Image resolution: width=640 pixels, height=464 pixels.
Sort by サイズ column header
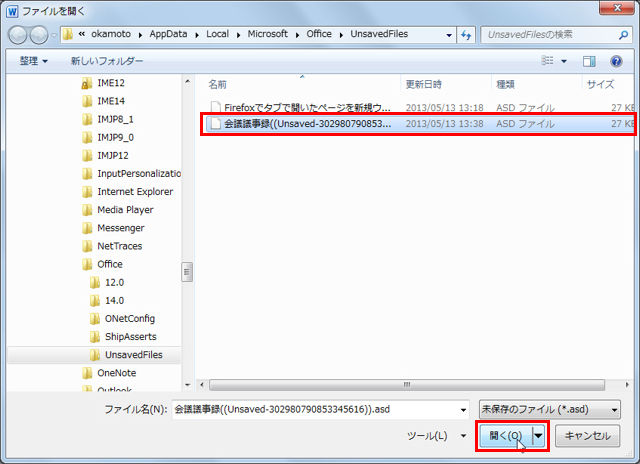pyautogui.click(x=600, y=84)
